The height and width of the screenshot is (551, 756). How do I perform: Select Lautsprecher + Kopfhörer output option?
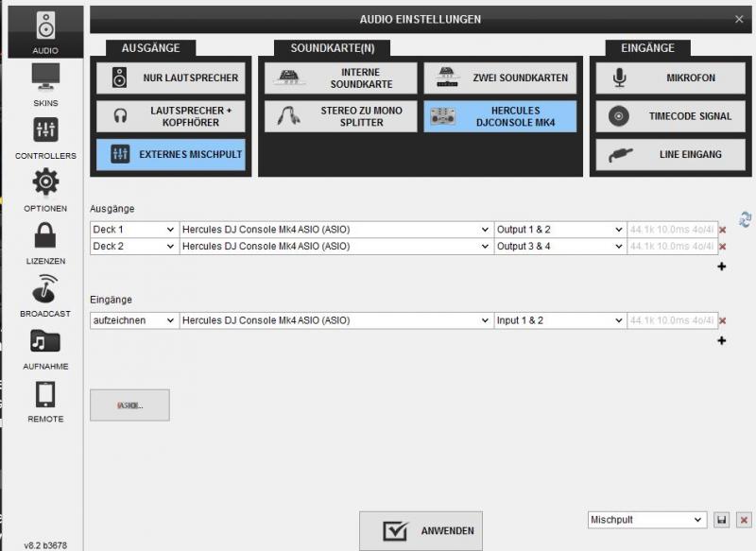pyautogui.click(x=171, y=116)
